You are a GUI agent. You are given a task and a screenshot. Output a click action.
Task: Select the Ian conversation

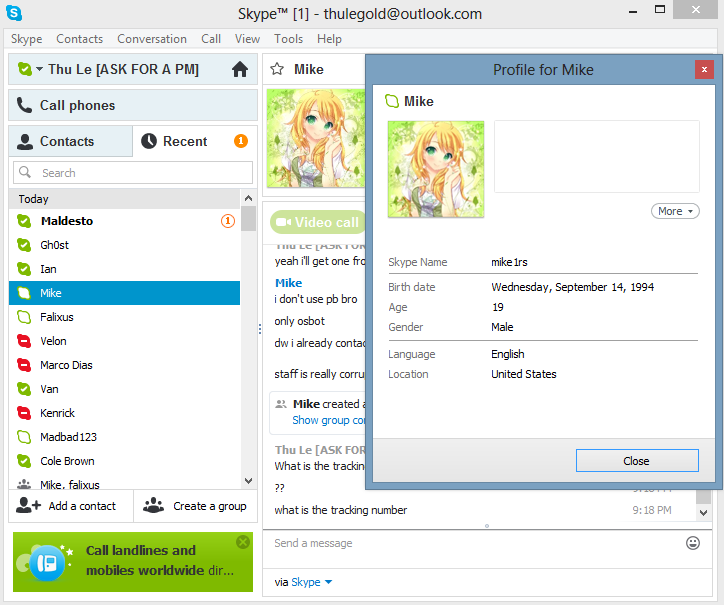click(x=125, y=269)
